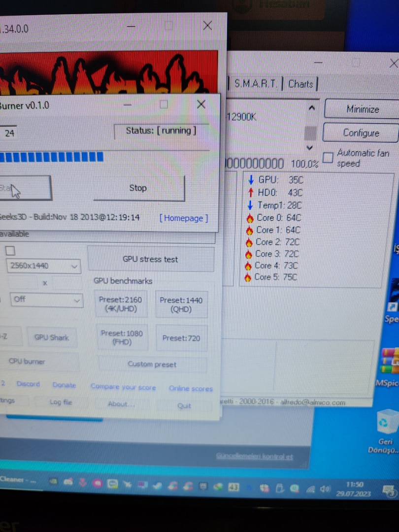Click the flame icon beside Core 5
399x532 pixels.
click(248, 277)
